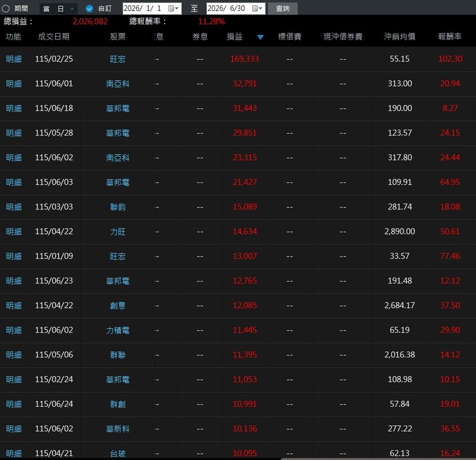476x460 pixels.
Task: Click stock name 旺宏 in 115/02/25 row
Action: (118, 59)
